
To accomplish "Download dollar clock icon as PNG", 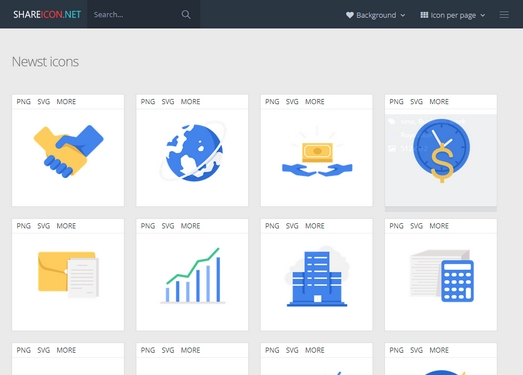I will (x=396, y=101).
